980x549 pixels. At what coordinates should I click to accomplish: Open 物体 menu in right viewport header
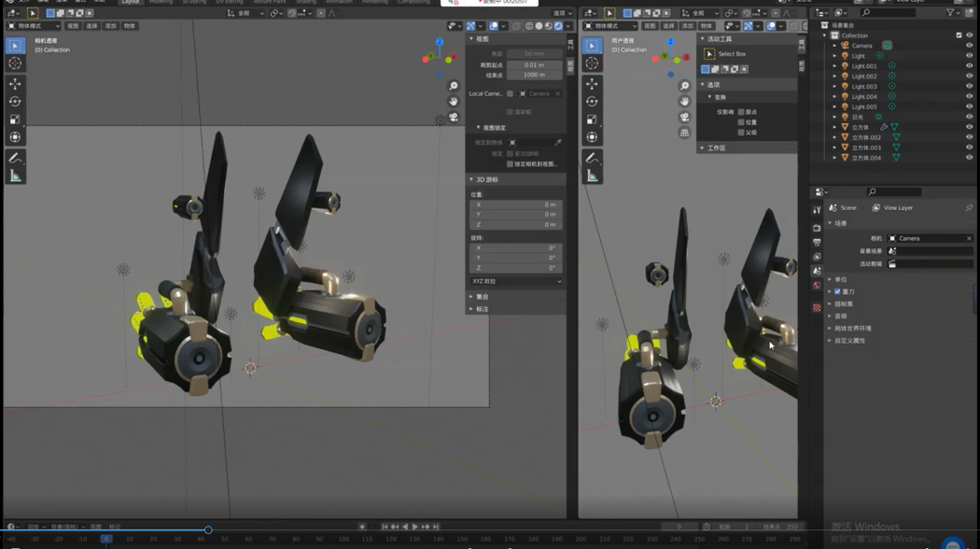[707, 26]
